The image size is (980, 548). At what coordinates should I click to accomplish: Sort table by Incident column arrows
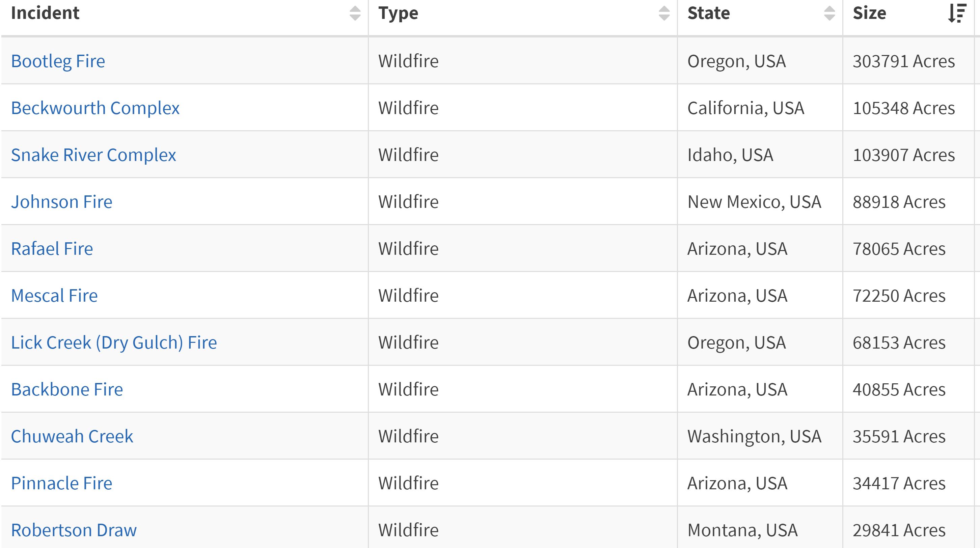(x=355, y=13)
